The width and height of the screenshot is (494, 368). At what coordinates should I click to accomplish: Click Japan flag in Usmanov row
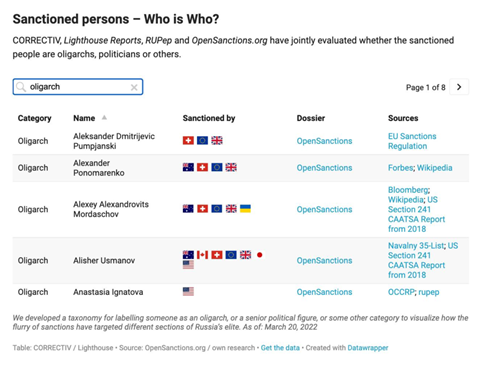click(260, 255)
